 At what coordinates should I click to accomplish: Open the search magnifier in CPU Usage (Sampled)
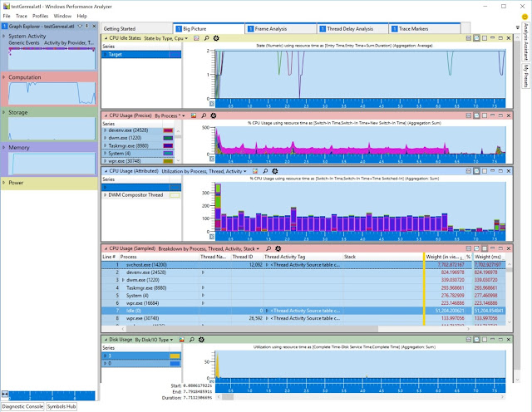[268, 248]
